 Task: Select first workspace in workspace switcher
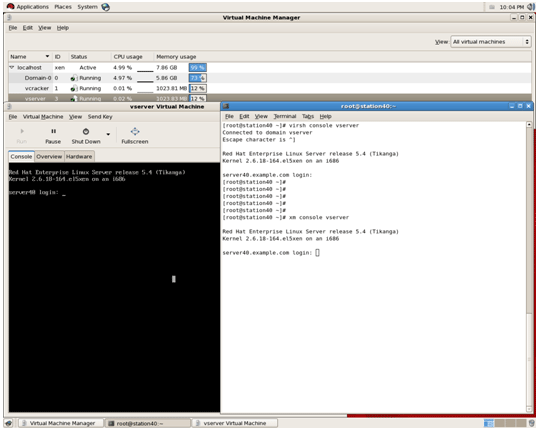[488, 423]
